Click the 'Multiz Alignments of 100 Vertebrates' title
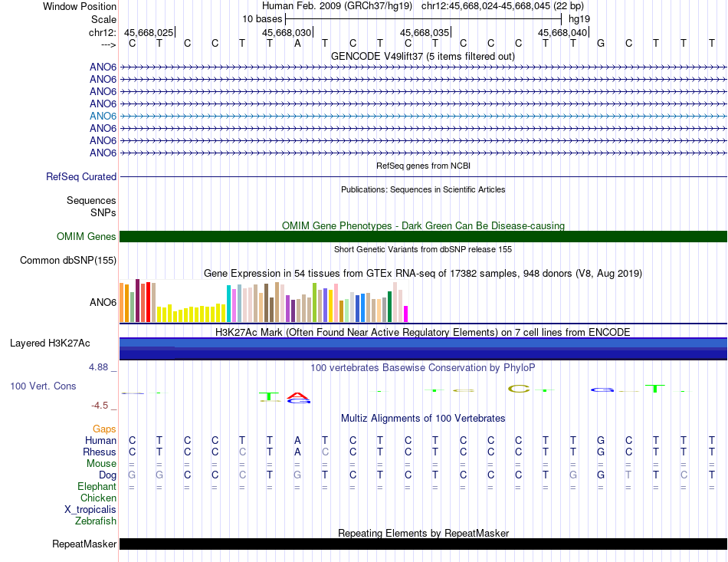 (423, 418)
